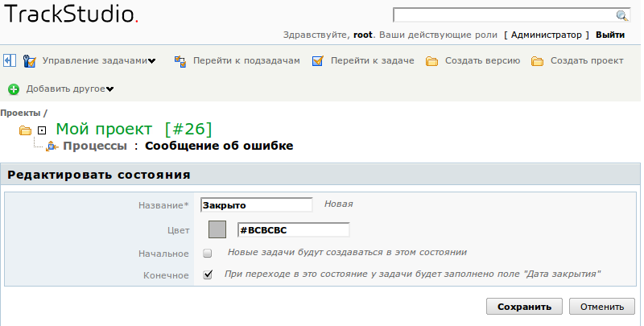Click the task management toolbar icon

30,60
